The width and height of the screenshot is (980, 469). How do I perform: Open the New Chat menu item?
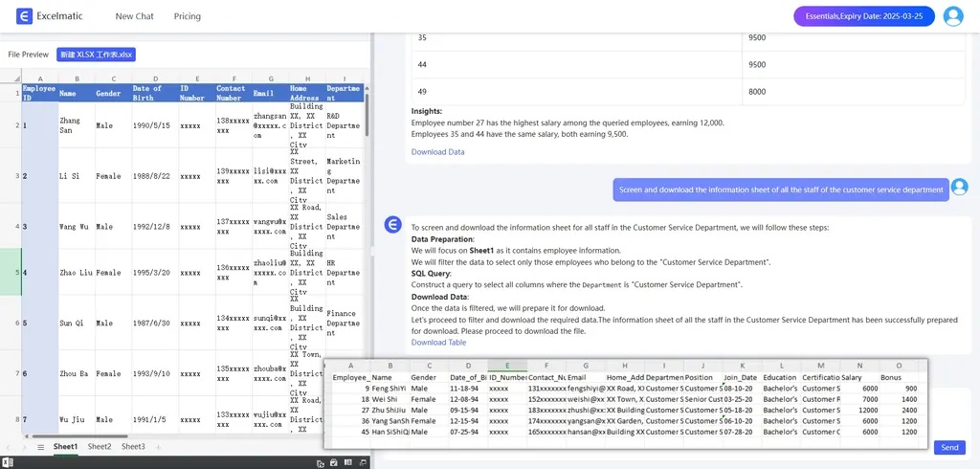(134, 16)
